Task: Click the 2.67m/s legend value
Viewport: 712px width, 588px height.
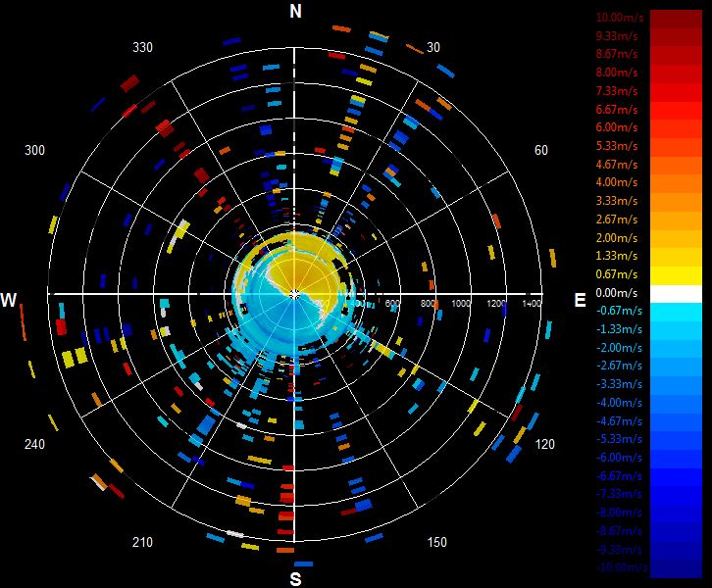Action: click(617, 220)
